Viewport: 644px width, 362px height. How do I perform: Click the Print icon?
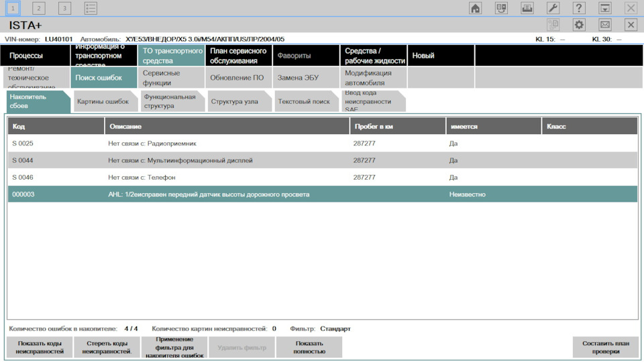(x=527, y=8)
